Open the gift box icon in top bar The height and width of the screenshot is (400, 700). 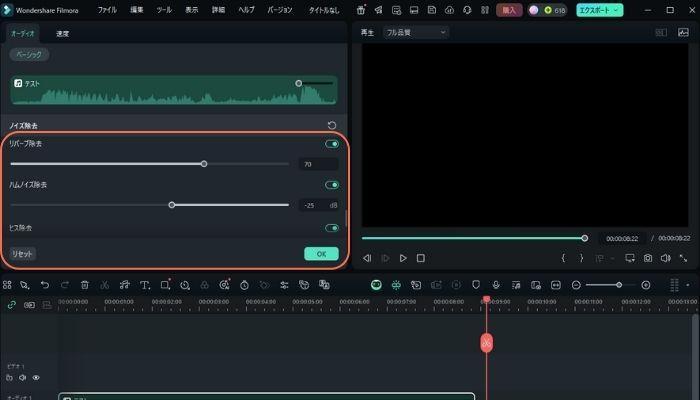(x=361, y=10)
